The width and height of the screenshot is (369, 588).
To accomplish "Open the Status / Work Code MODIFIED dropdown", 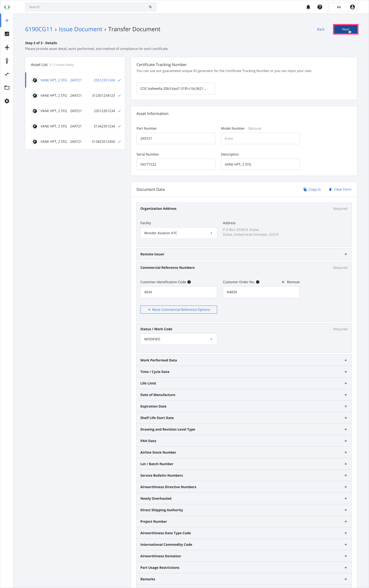I will point(179,339).
